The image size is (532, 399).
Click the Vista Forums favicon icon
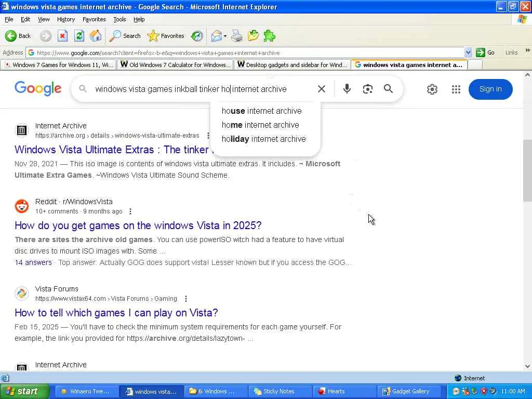pos(22,294)
